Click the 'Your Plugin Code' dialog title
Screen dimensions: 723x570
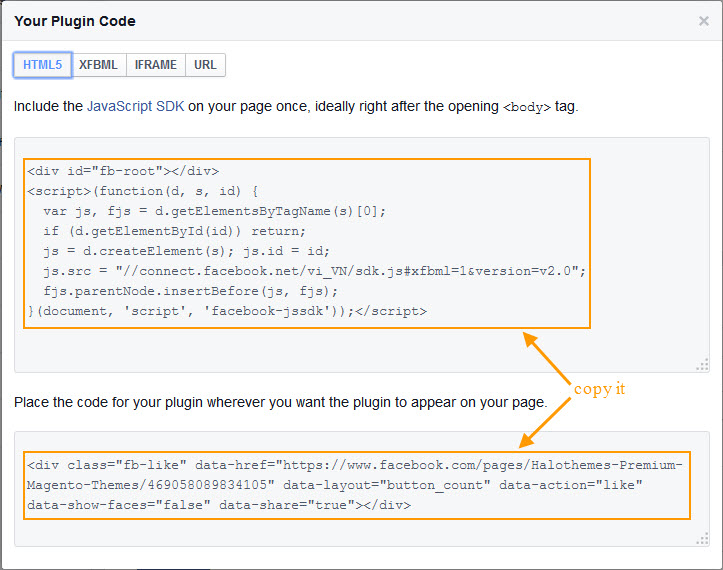tap(75, 21)
